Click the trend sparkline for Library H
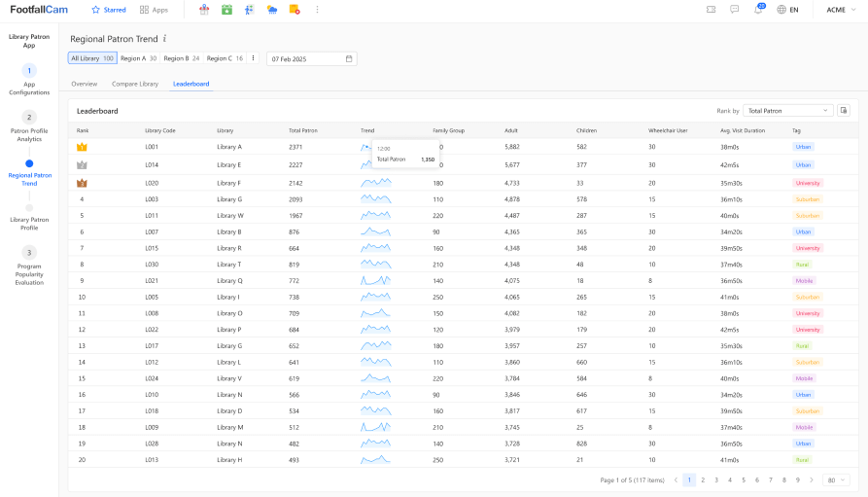The image size is (868, 497). 376,459
